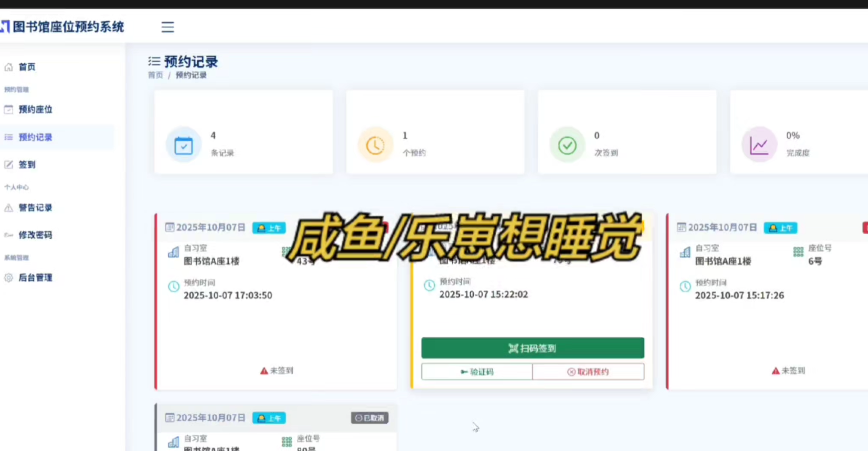
Task: Click the home icon in the sidebar
Action: tap(8, 67)
